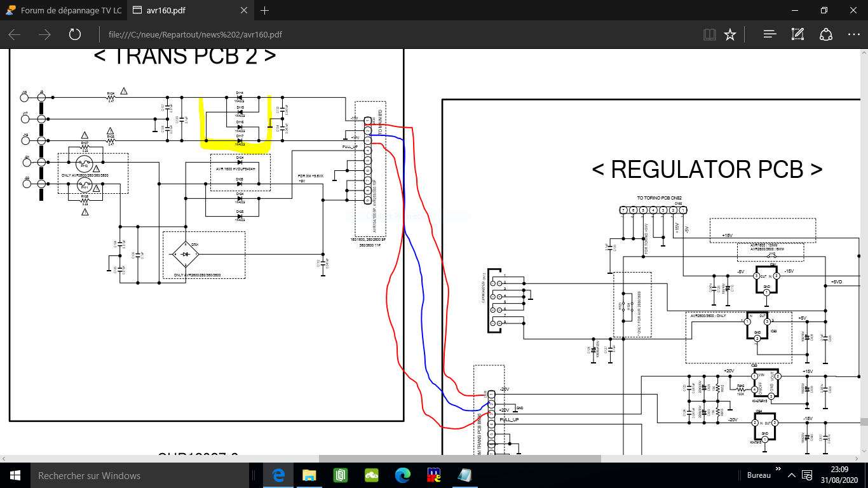This screenshot has width=868, height=488.
Task: Open the Hub favorites list icon
Action: (x=770, y=34)
